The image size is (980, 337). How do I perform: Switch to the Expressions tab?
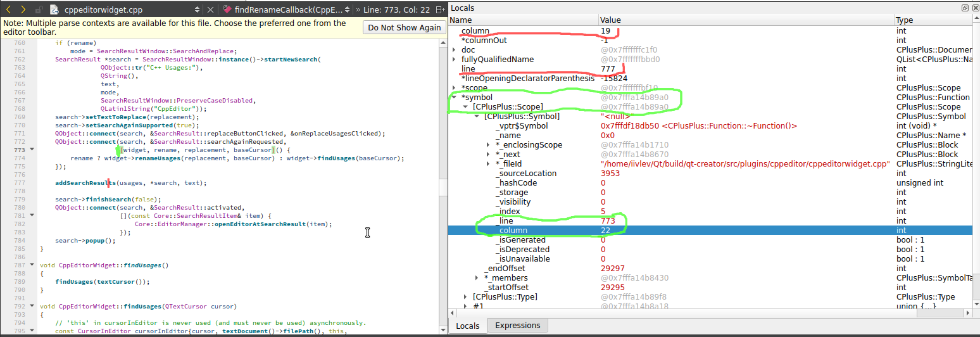point(517,326)
